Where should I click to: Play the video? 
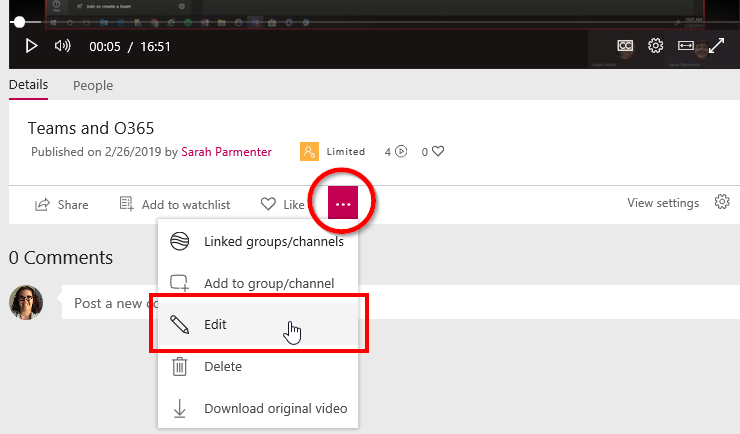pos(31,46)
